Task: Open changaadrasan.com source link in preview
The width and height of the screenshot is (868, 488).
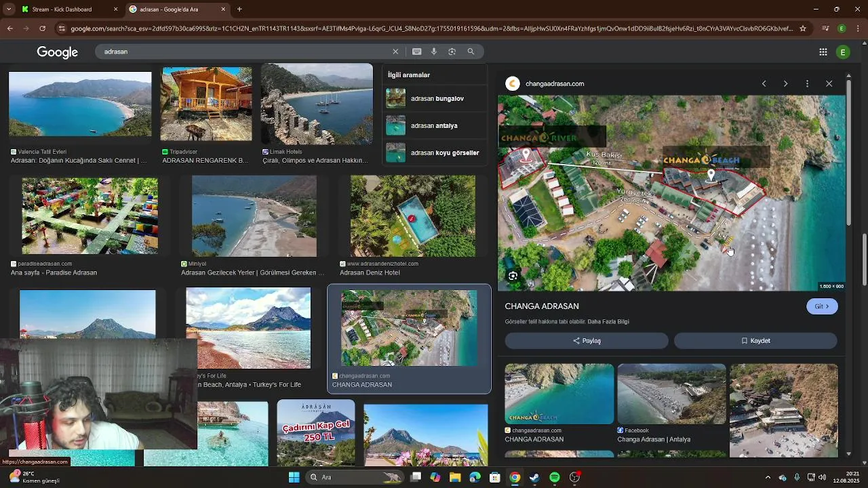Action: (x=554, y=83)
